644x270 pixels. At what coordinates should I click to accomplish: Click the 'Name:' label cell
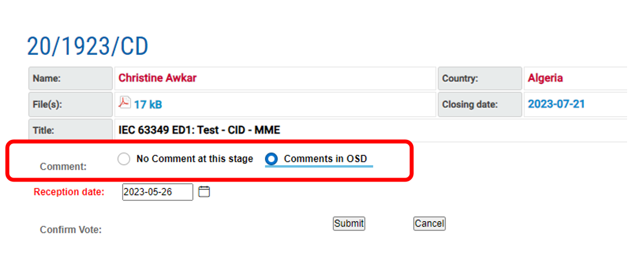click(70, 78)
